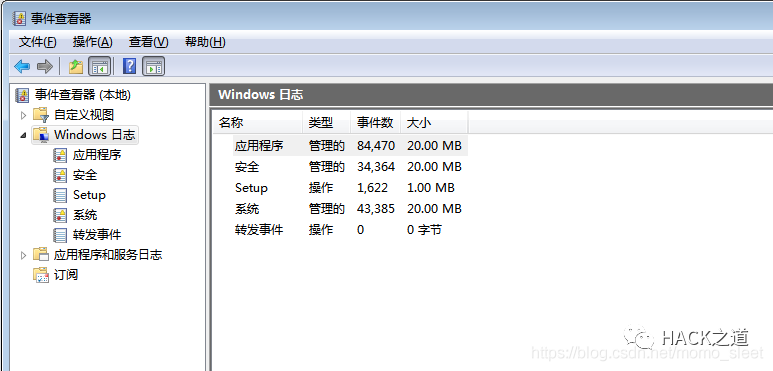Open the 帮助(H) menu
773x371 pixels.
205,42
